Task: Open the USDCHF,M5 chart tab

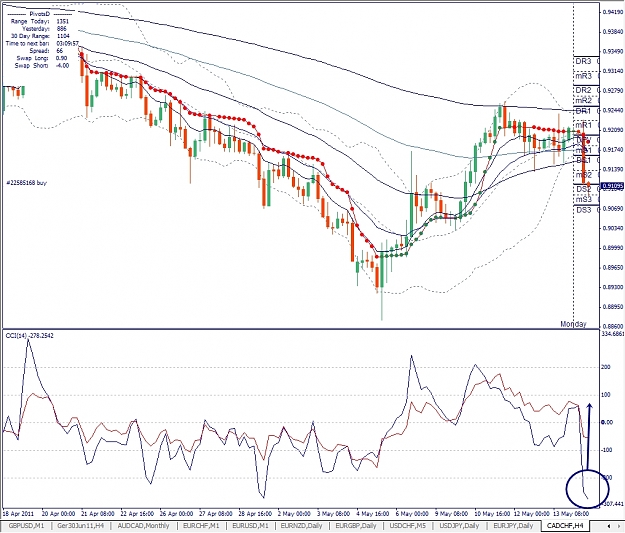Action: point(408,525)
